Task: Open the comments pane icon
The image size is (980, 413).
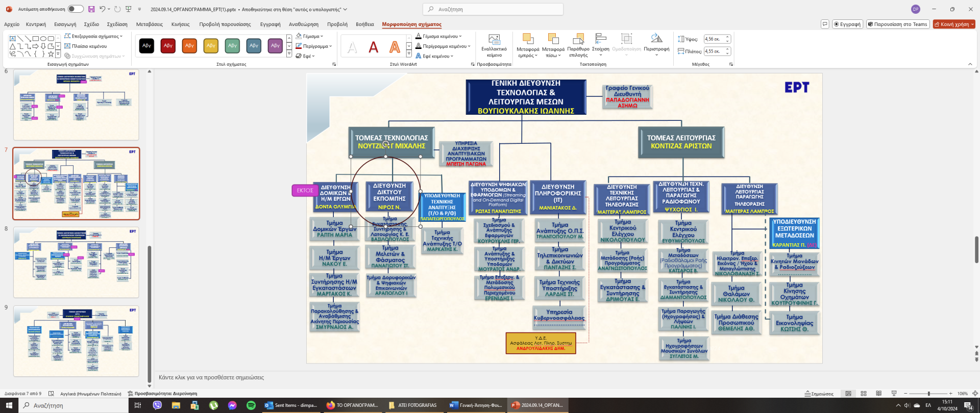Action: (825, 24)
